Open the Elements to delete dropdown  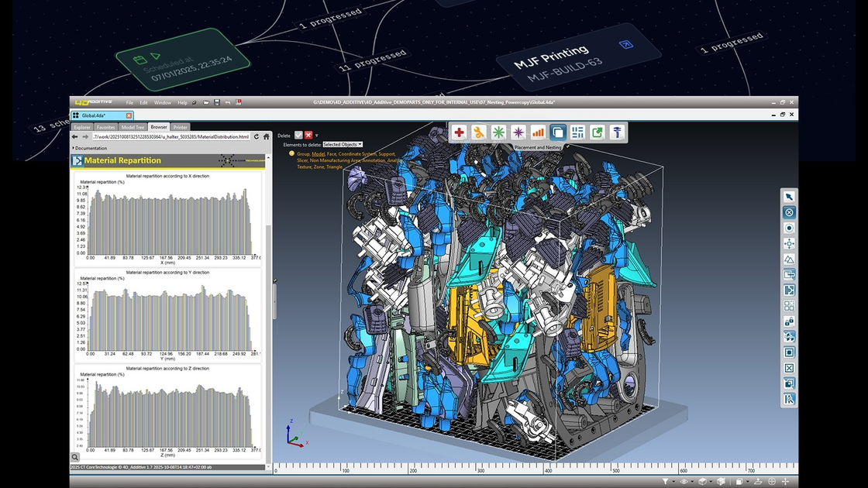click(342, 145)
